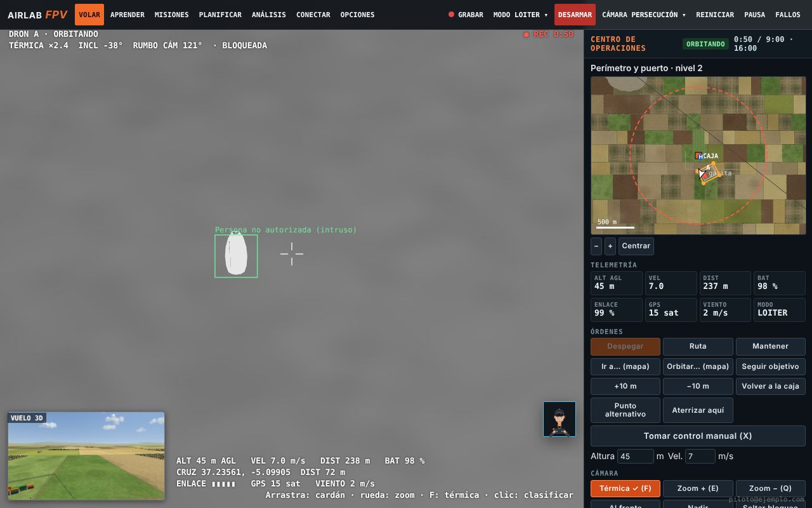Image resolution: width=812 pixels, height=508 pixels.
Task: Choose the Ir a... (mapa) order
Action: (x=625, y=366)
